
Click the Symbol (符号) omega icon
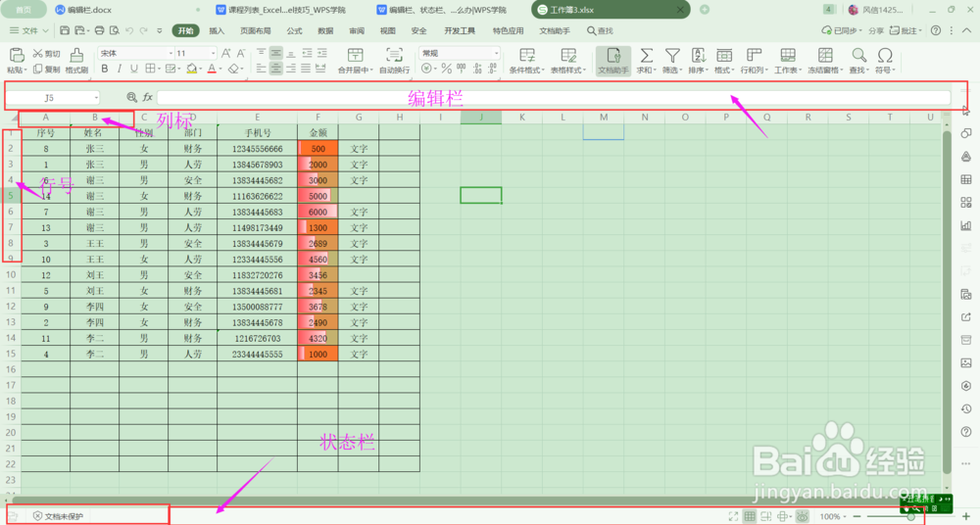[884, 56]
